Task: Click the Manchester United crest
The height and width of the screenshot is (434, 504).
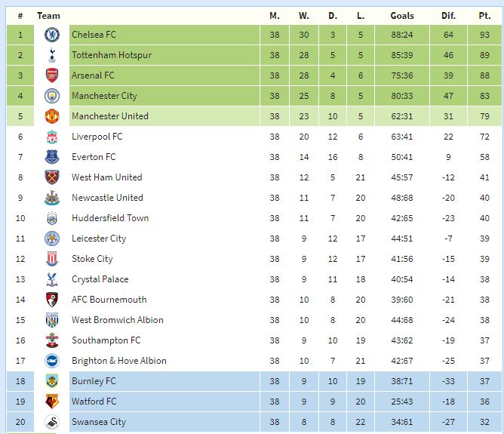Action: 52,116
